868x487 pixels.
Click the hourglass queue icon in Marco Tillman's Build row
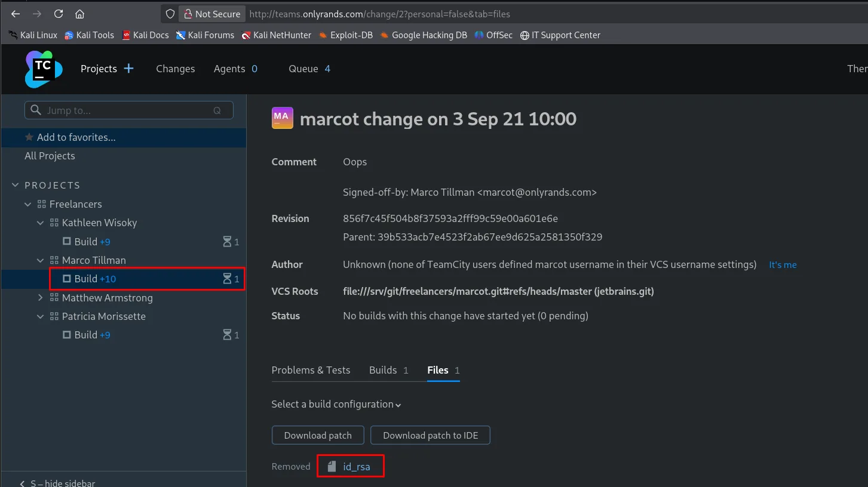(227, 279)
